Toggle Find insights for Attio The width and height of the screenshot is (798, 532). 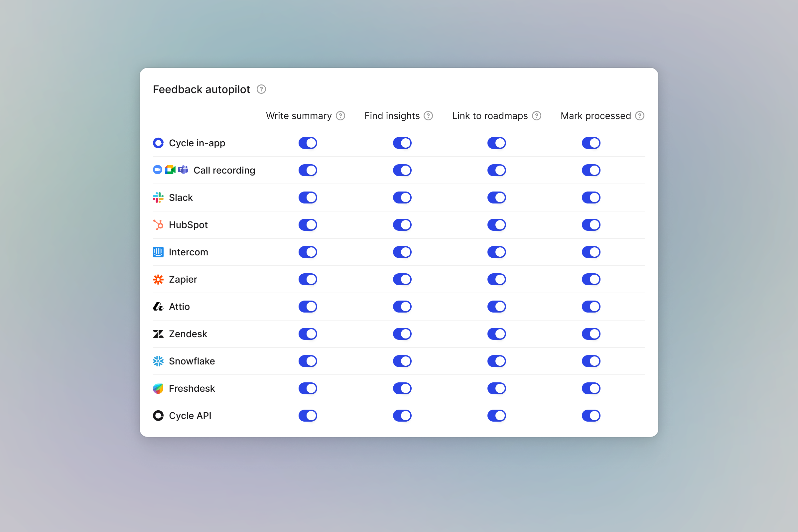(x=402, y=307)
